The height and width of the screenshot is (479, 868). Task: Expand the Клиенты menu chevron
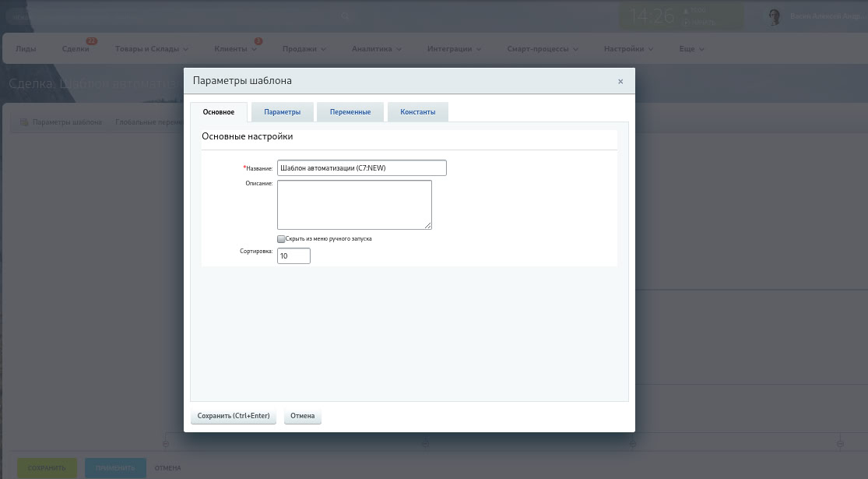tap(254, 49)
